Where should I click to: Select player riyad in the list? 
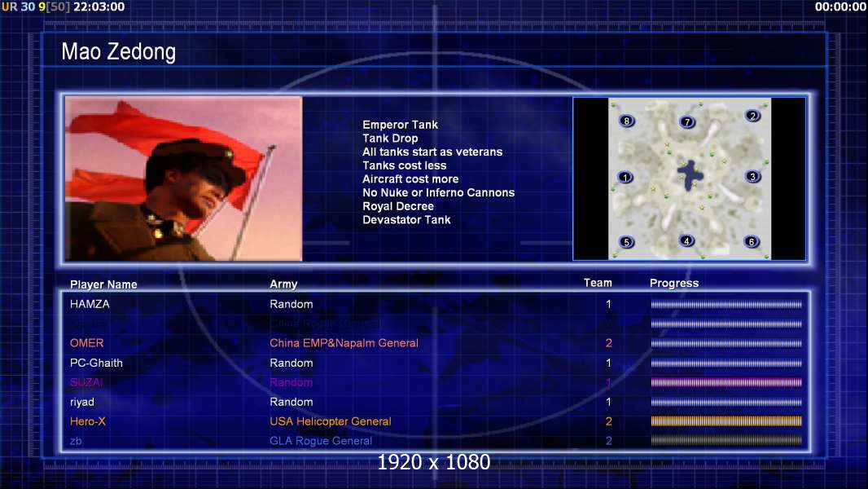pos(82,402)
